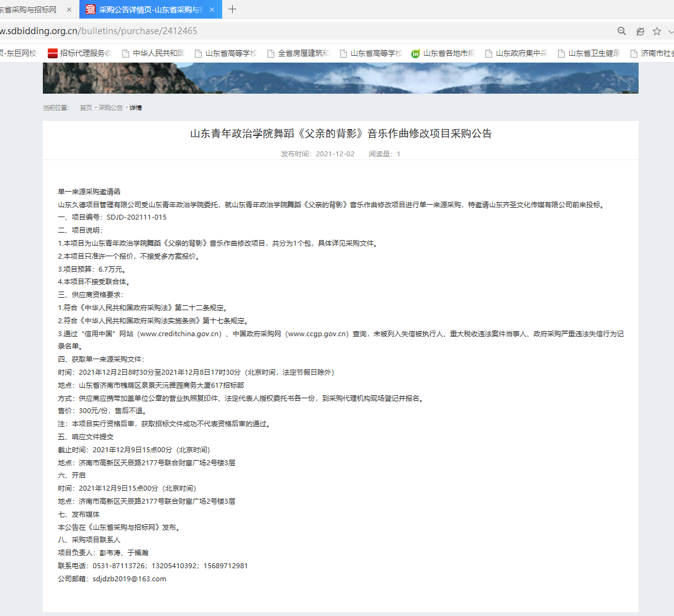Expand the favorites dropdown arrow beside the star
The image size is (674, 616).
pos(670,31)
